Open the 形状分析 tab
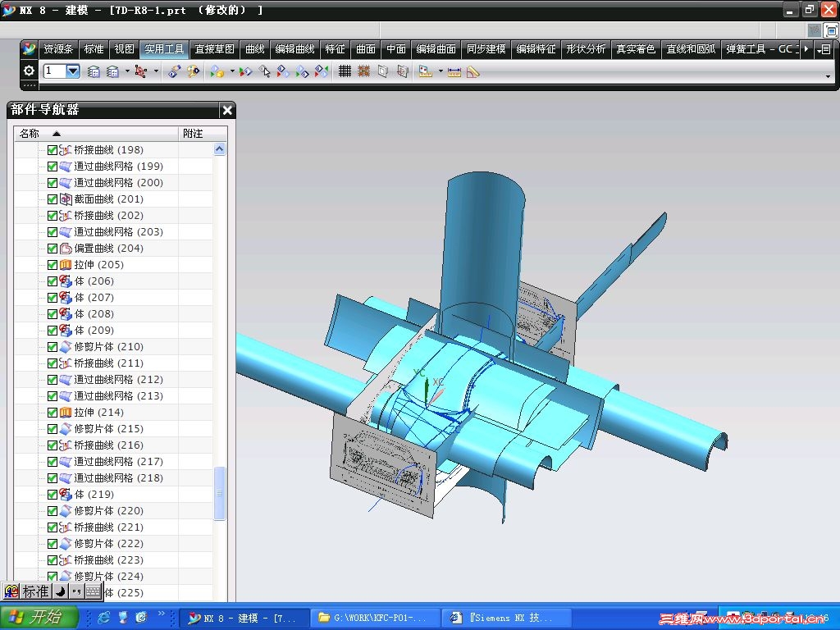Screen dimensions: 840x630 586,49
